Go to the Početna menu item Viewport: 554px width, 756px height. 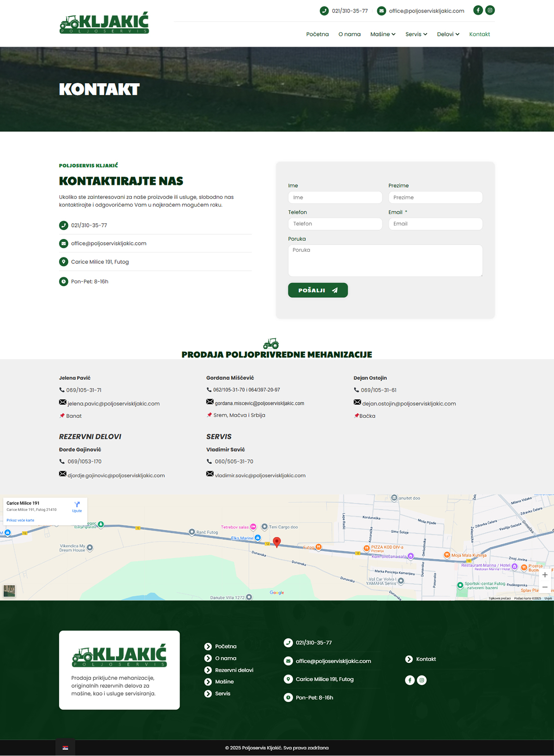[318, 34]
